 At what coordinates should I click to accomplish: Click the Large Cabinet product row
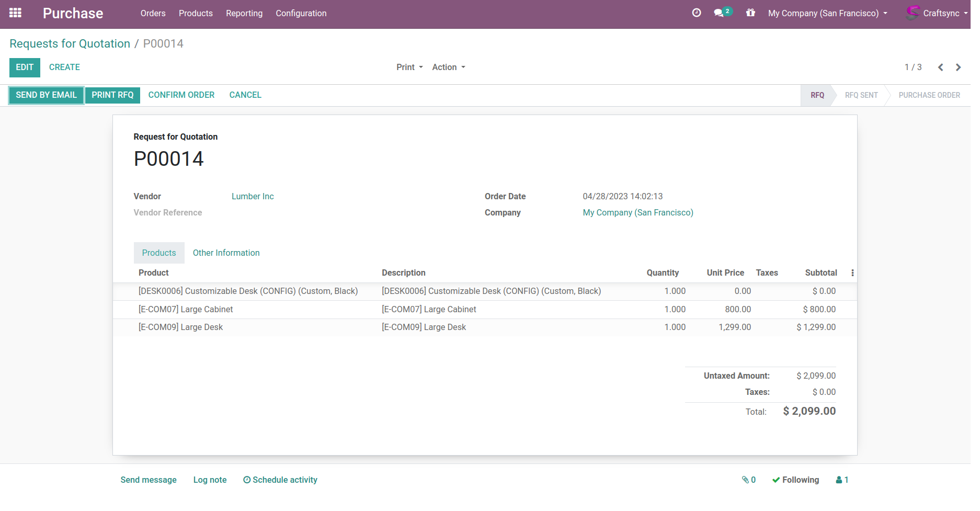tap(186, 310)
